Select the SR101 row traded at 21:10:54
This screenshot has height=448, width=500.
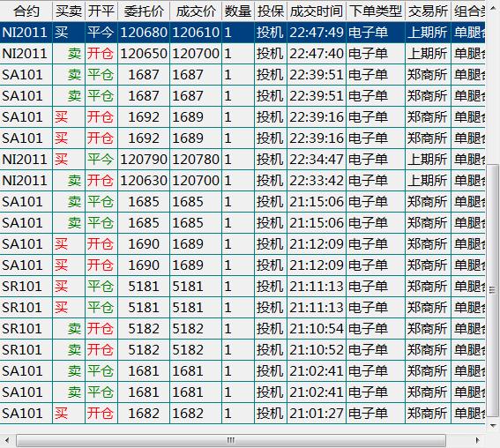(243, 329)
